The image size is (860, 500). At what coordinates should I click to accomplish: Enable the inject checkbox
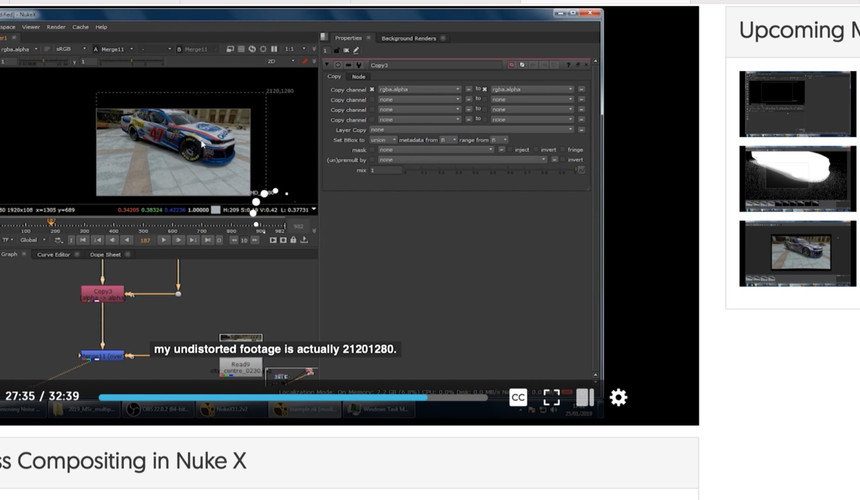pos(510,150)
